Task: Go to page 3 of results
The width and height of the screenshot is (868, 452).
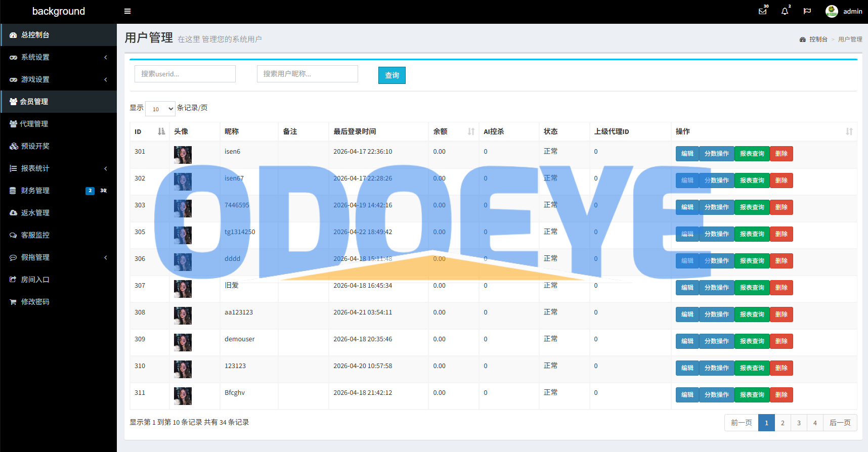Action: pyautogui.click(x=799, y=423)
